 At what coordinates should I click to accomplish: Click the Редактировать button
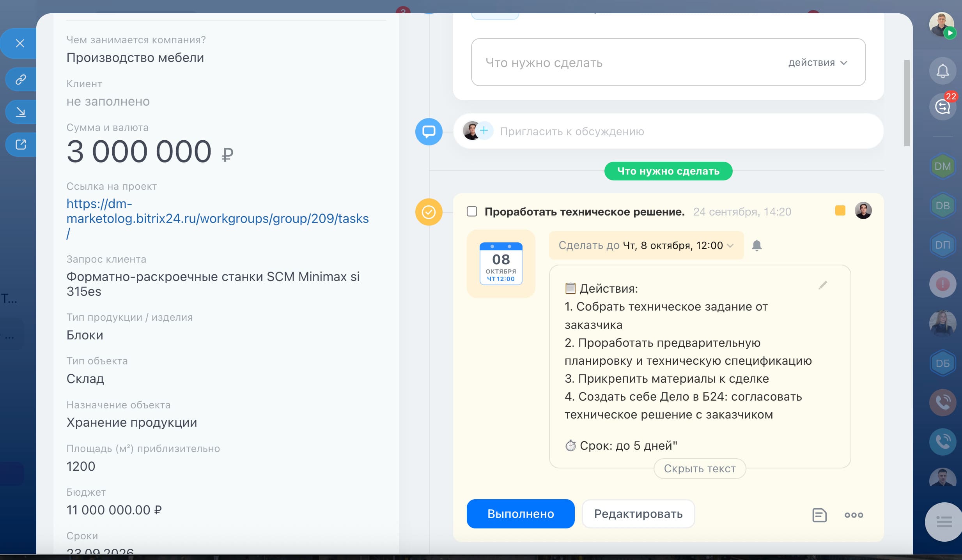638,514
